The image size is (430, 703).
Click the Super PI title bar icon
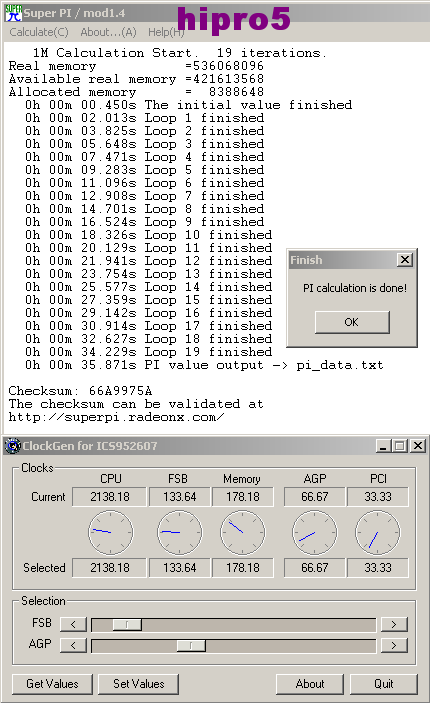[x=13, y=13]
